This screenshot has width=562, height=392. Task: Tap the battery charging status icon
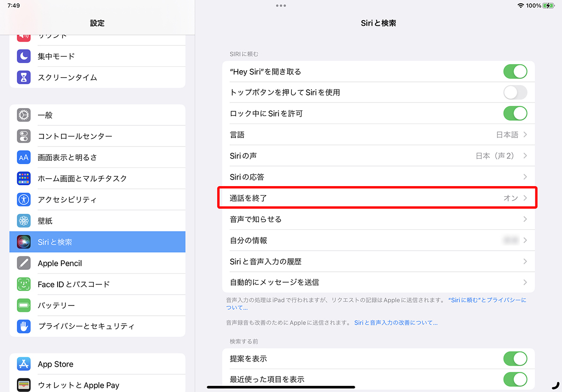548,6
